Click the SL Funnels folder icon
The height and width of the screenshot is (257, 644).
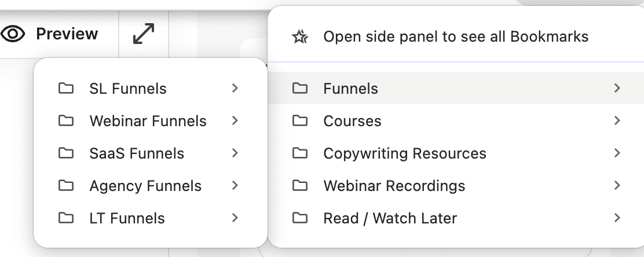66,89
